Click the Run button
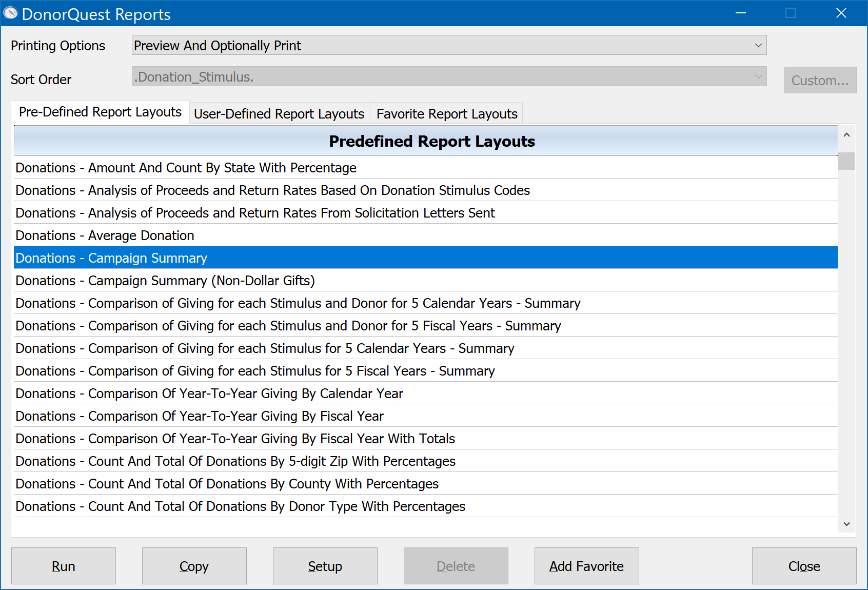 (x=64, y=566)
